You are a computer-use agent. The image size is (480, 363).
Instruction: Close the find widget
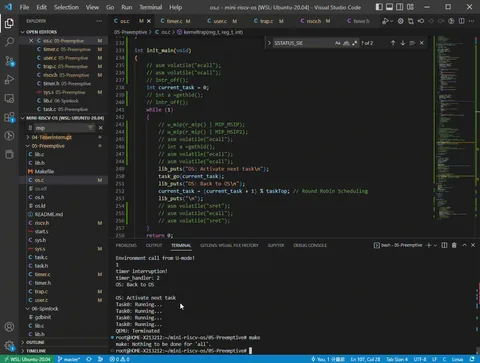tap(422, 43)
